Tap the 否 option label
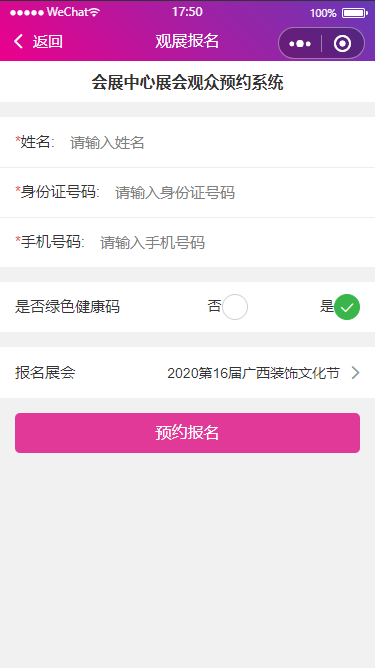Screen dimensions: 375x668 pyautogui.click(x=214, y=306)
